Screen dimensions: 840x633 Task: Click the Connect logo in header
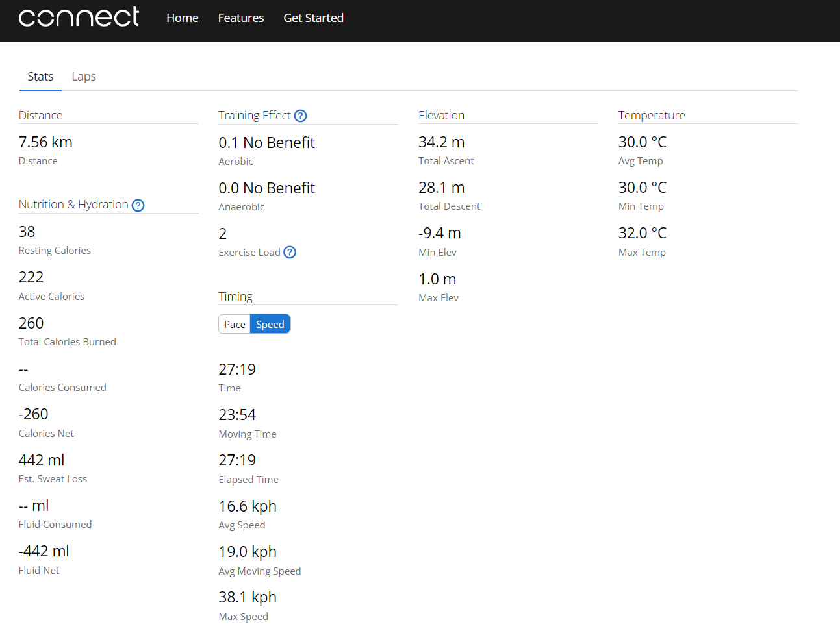point(79,18)
